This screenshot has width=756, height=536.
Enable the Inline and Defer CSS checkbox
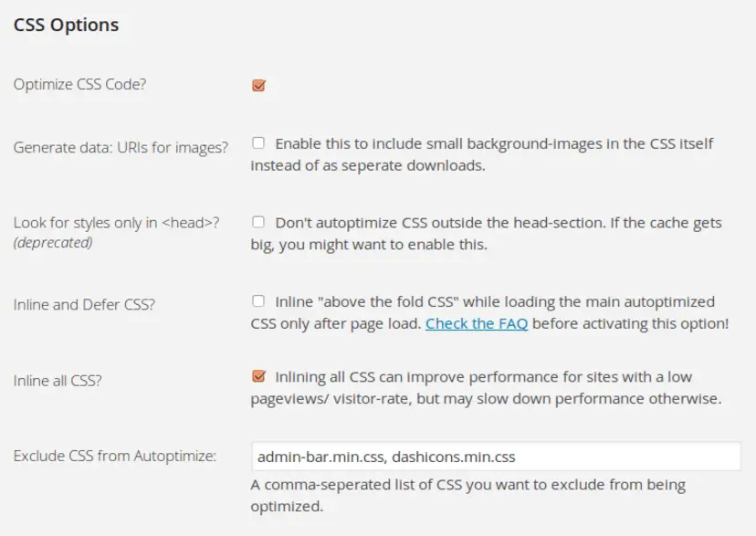(258, 300)
